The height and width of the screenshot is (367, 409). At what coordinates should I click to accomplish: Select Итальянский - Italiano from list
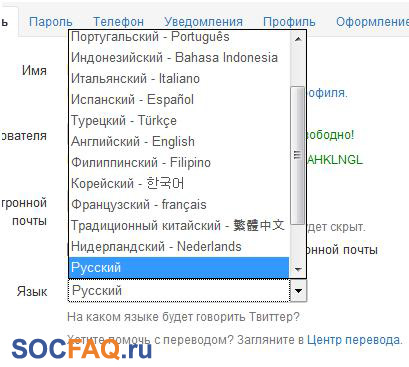tap(179, 78)
